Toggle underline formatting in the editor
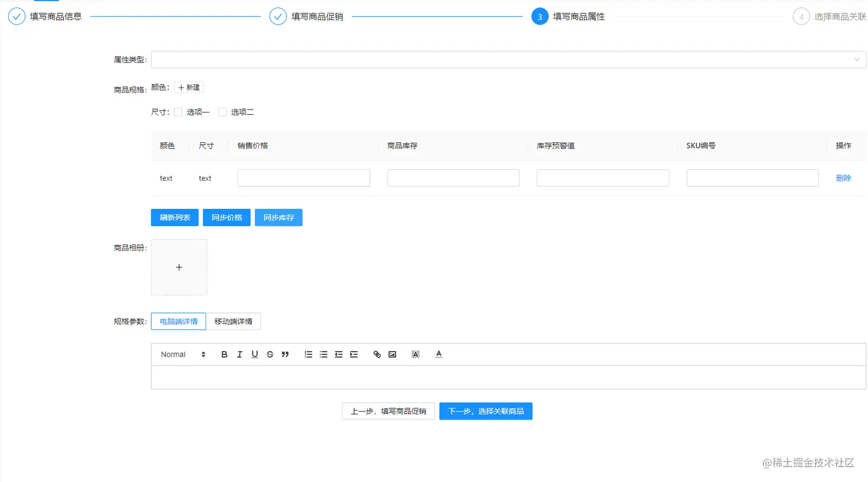 [x=255, y=355]
